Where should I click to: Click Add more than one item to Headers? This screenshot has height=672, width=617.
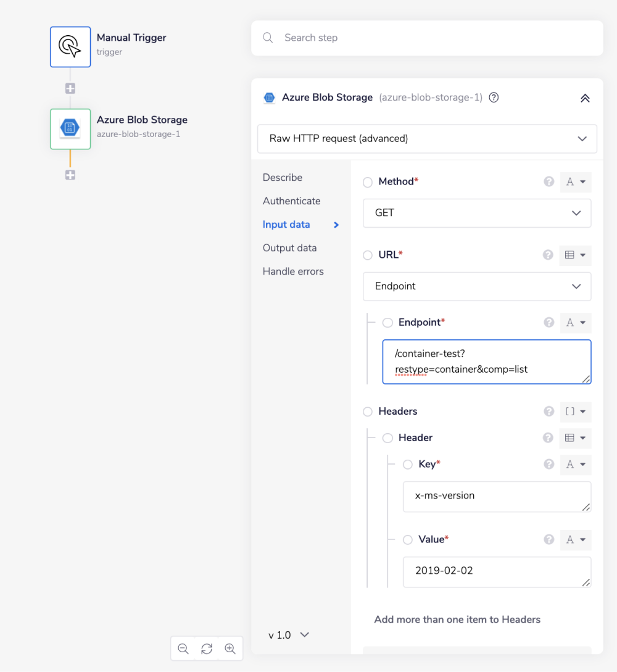tap(457, 620)
